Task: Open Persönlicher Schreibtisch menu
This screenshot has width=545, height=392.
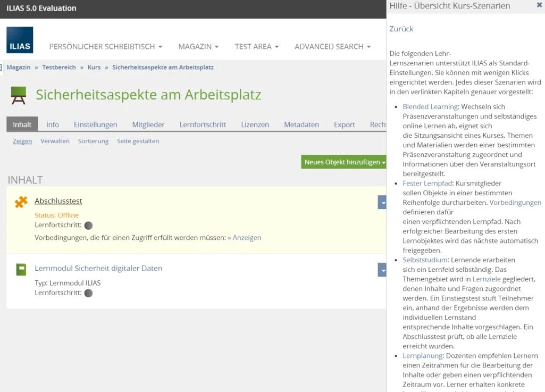Action: click(105, 47)
